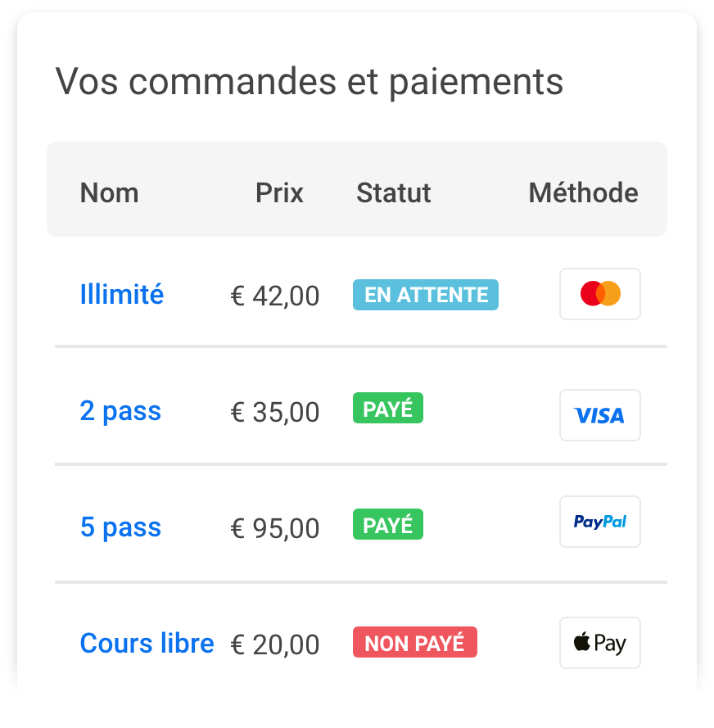
Task: Open the 5 pass order
Action: (x=120, y=527)
